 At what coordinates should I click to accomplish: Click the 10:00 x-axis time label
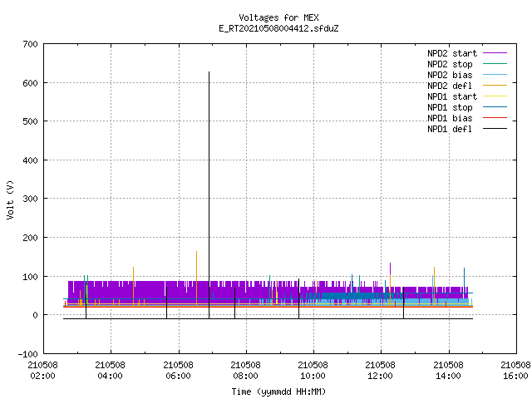313,376
